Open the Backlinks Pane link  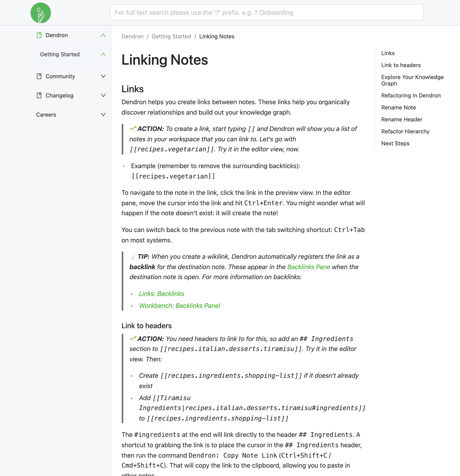pyautogui.click(x=308, y=267)
